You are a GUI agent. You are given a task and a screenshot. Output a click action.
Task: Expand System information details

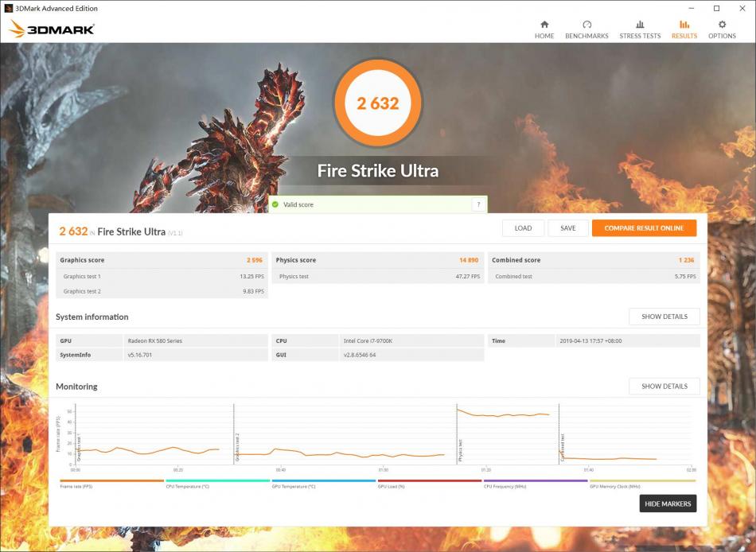[x=664, y=317]
